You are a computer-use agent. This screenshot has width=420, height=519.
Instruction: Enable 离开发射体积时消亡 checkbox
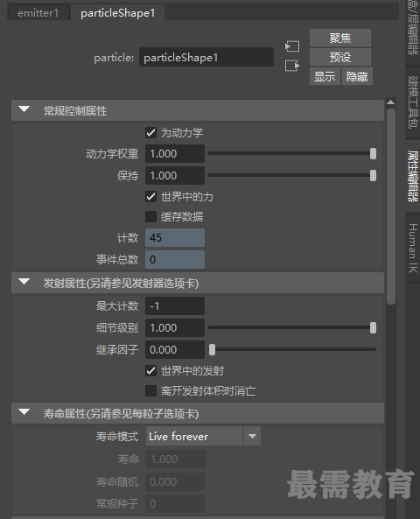click(x=150, y=391)
